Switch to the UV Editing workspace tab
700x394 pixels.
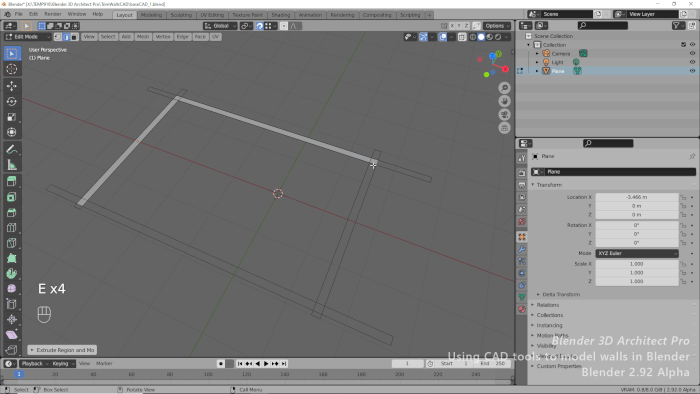(x=212, y=15)
